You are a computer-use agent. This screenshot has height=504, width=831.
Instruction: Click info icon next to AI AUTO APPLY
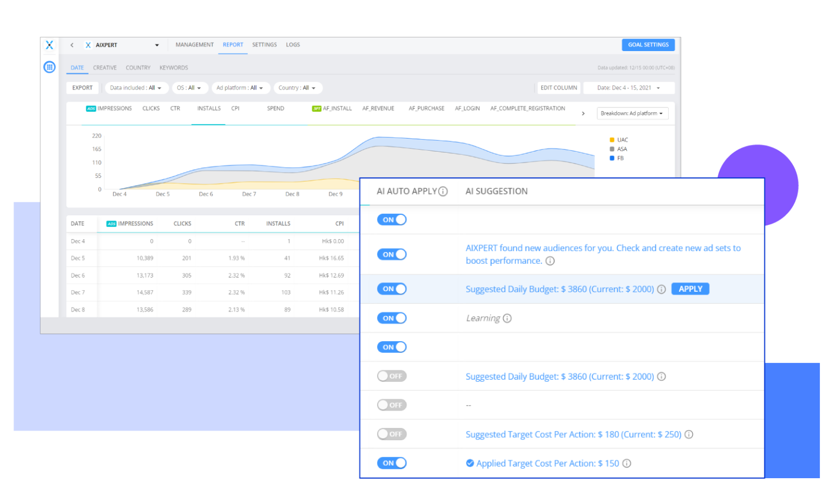[443, 191]
